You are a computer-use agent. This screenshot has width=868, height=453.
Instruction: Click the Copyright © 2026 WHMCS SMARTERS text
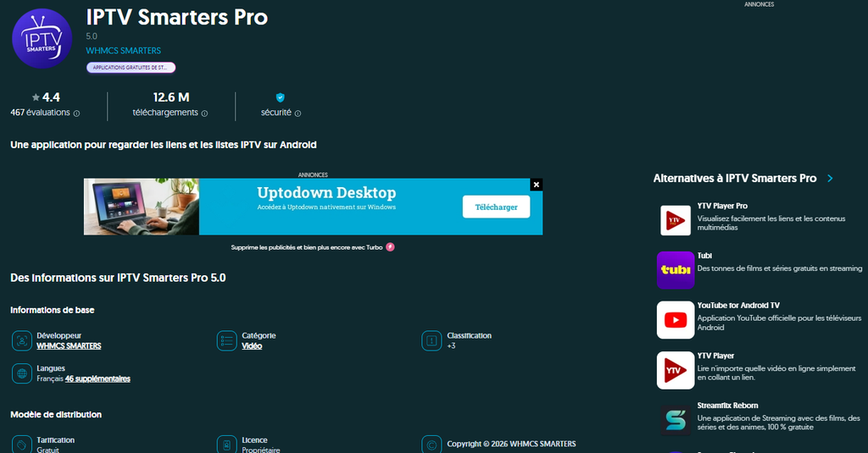click(x=511, y=445)
